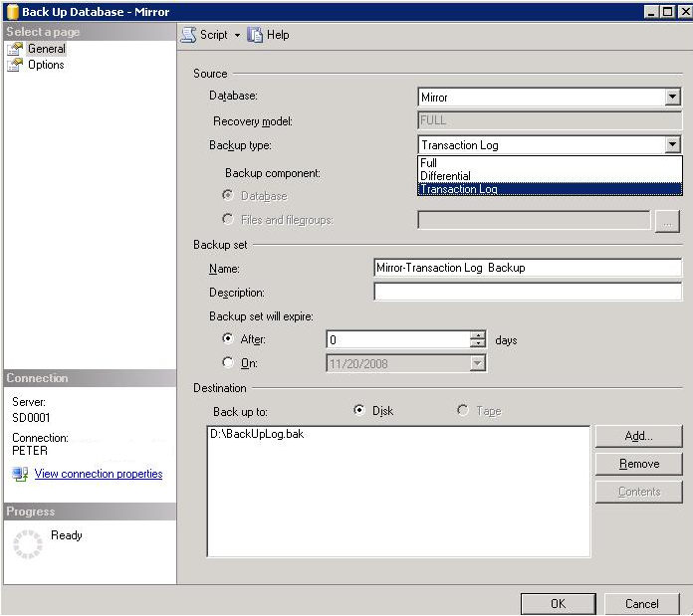Select Disk as backup destination
This screenshot has width=693, height=616.
pyautogui.click(x=359, y=410)
